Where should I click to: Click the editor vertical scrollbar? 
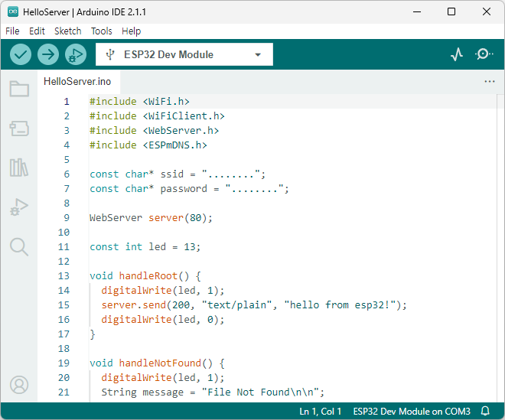(x=500, y=248)
